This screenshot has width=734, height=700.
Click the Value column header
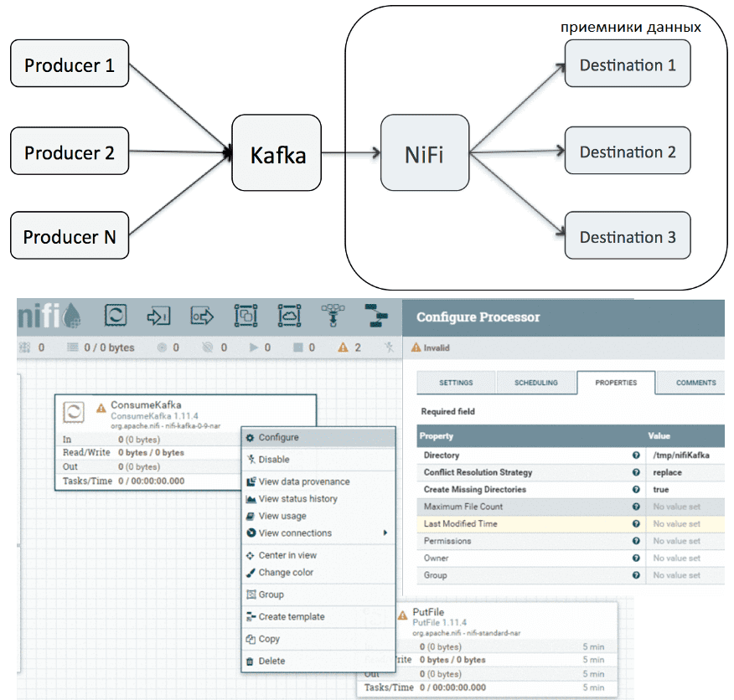point(659,435)
